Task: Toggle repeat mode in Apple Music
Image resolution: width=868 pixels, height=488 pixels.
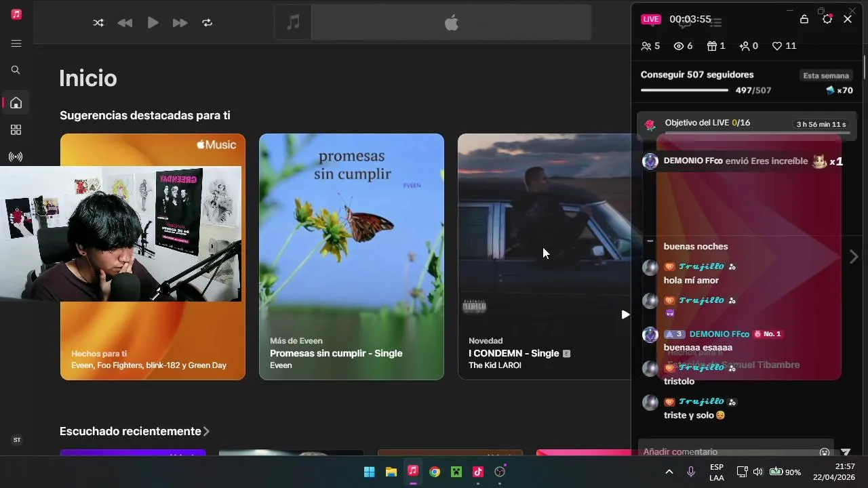Action: coord(207,22)
